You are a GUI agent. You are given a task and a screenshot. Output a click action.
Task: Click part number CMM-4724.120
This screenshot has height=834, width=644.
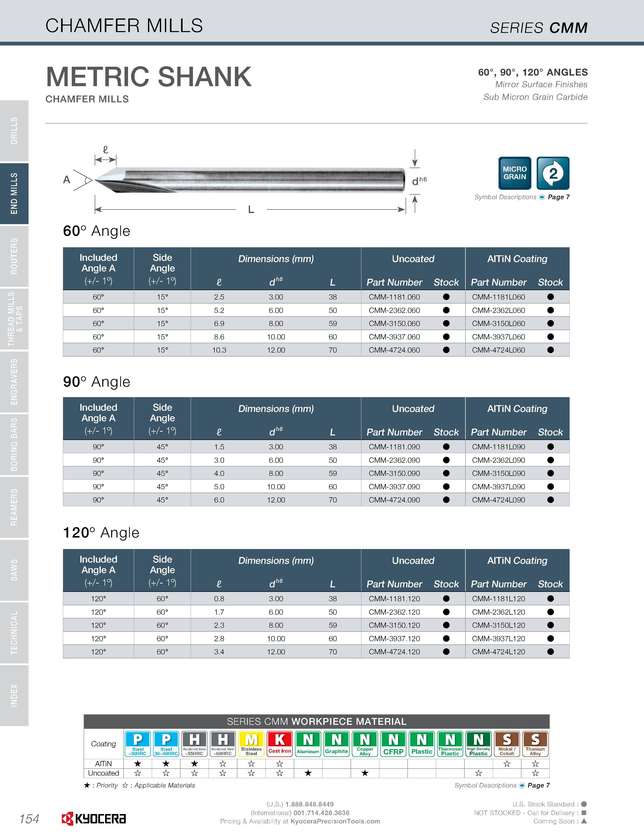point(394,652)
